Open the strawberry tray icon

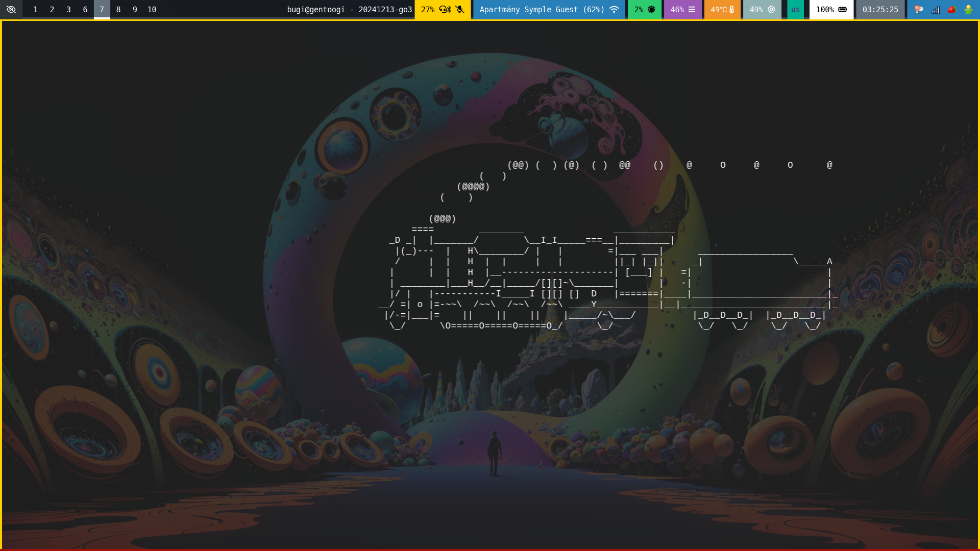pyautogui.click(x=951, y=9)
